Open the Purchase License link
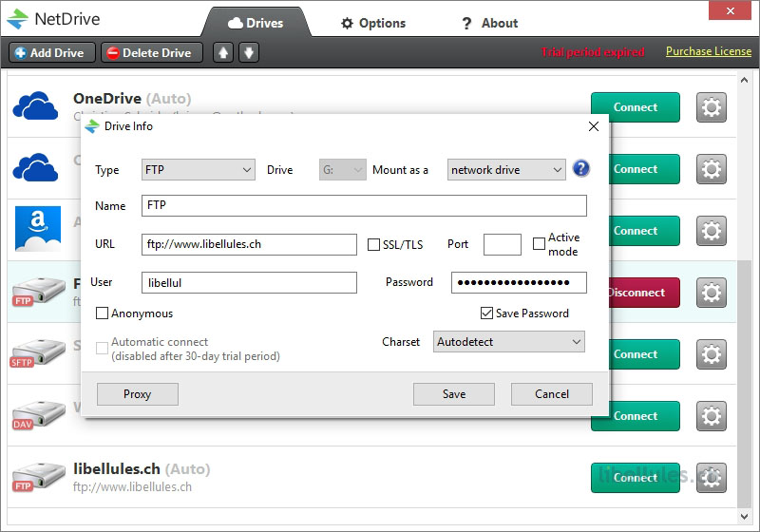Image resolution: width=760 pixels, height=532 pixels. (708, 51)
